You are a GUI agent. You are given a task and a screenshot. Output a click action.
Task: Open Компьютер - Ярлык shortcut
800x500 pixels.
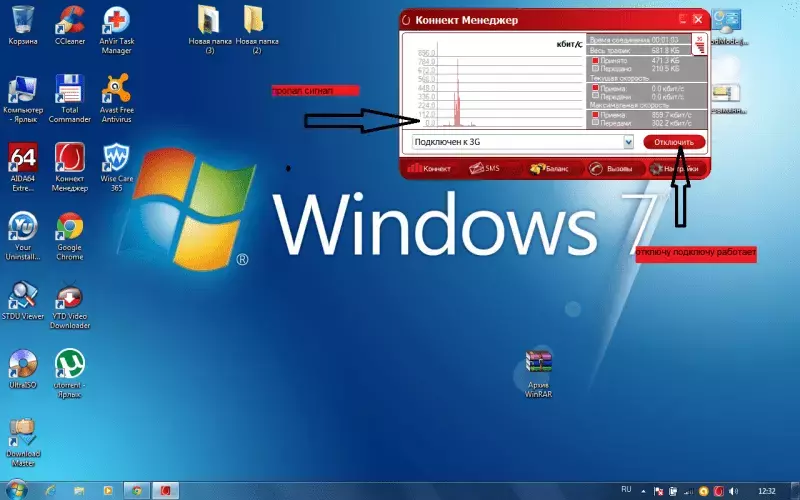pyautogui.click(x=22, y=99)
